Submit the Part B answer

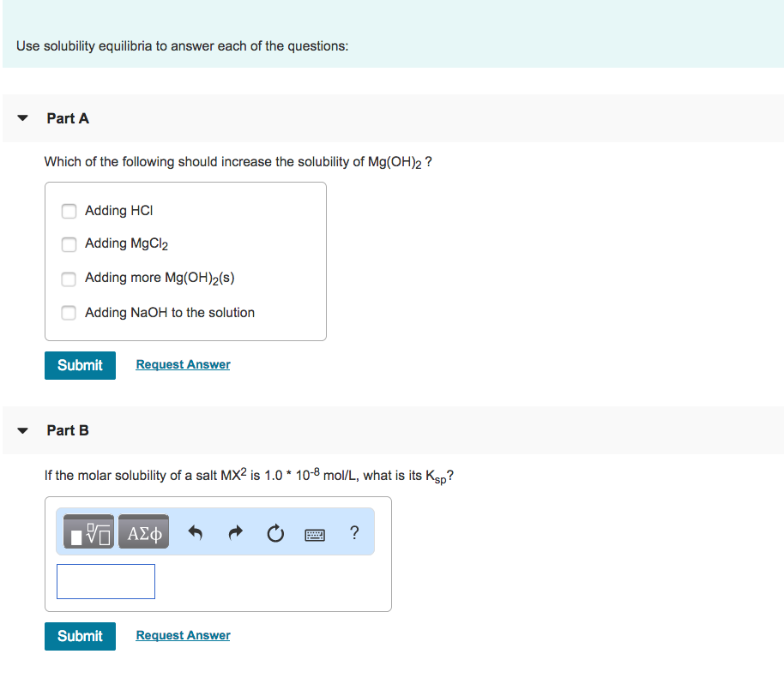point(80,636)
